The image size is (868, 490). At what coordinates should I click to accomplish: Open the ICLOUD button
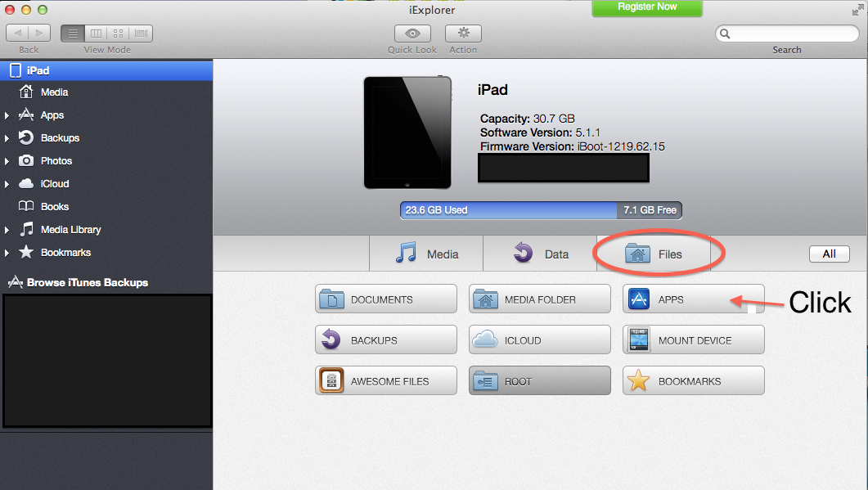[x=540, y=340]
